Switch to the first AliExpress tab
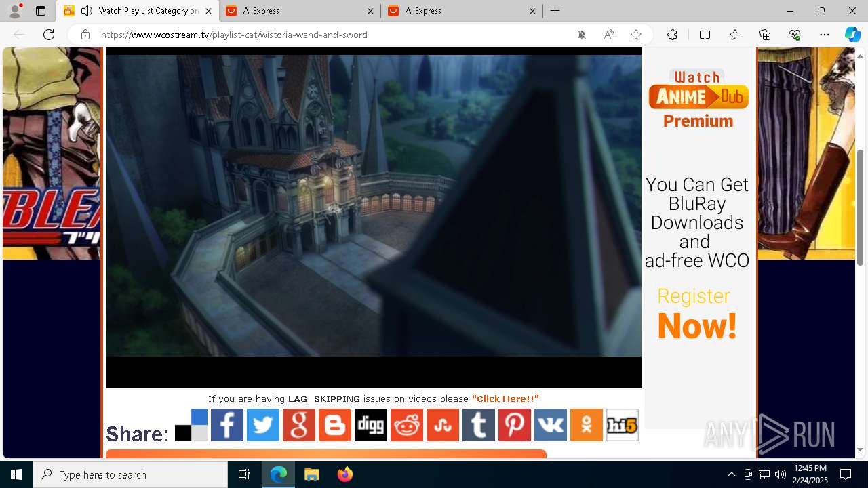This screenshot has height=488, width=868. 300,11
